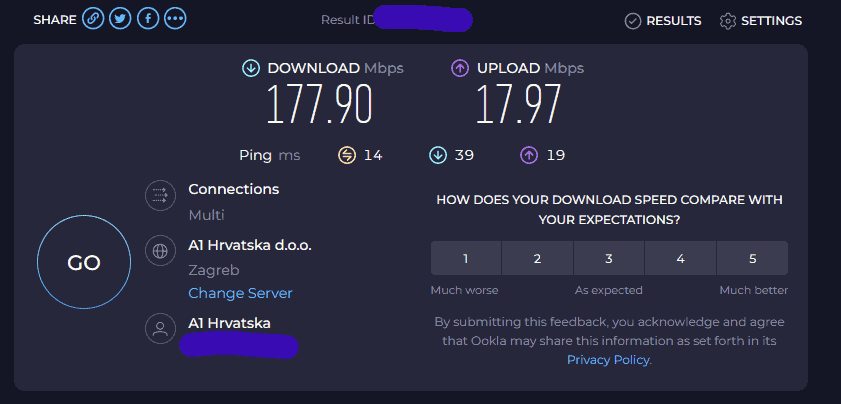Rate download speed 1, much worse

pyautogui.click(x=465, y=258)
